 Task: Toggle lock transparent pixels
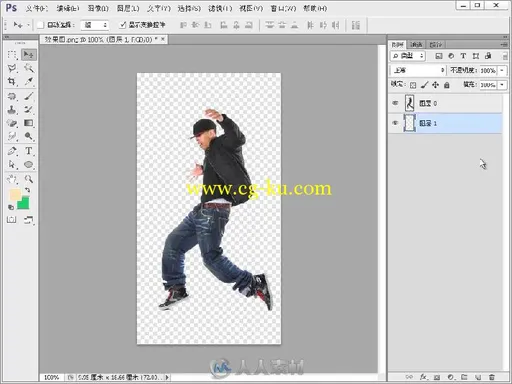tap(413, 85)
